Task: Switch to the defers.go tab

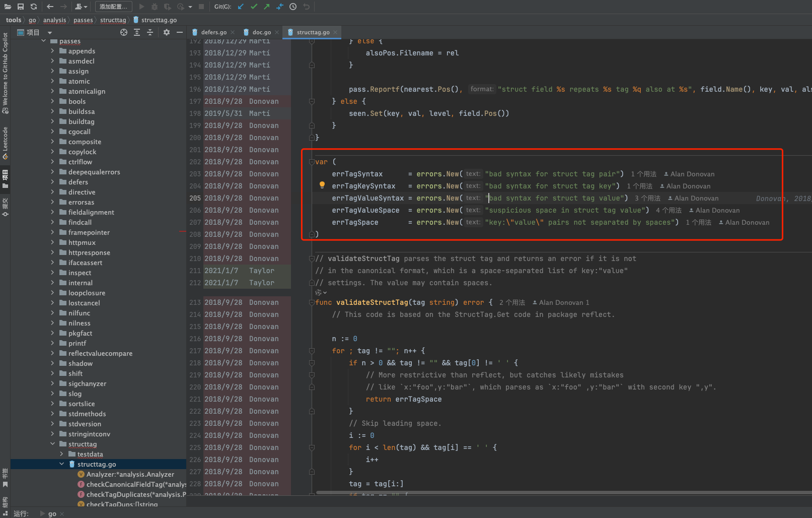Action: click(213, 32)
